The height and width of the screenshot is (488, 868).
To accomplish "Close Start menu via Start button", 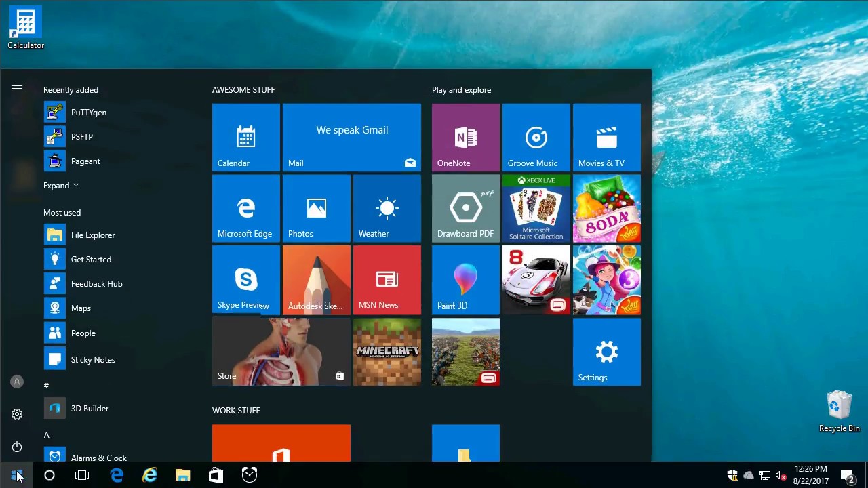I will (x=16, y=475).
